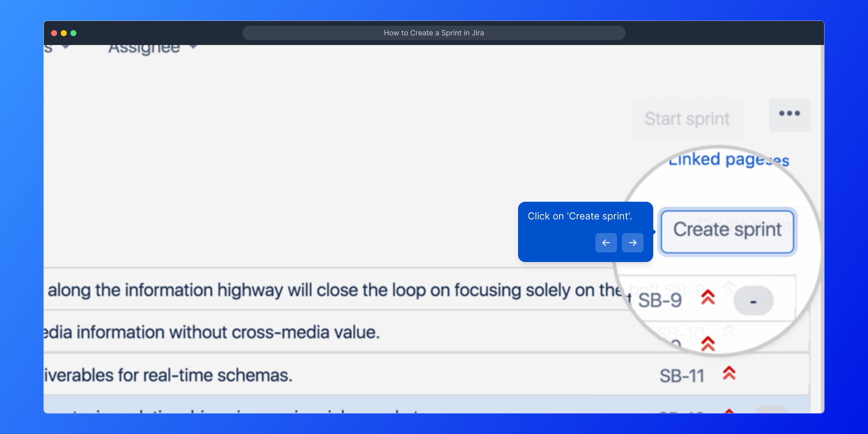
Task: Click the red priority icon beside SB-9
Action: (x=708, y=298)
